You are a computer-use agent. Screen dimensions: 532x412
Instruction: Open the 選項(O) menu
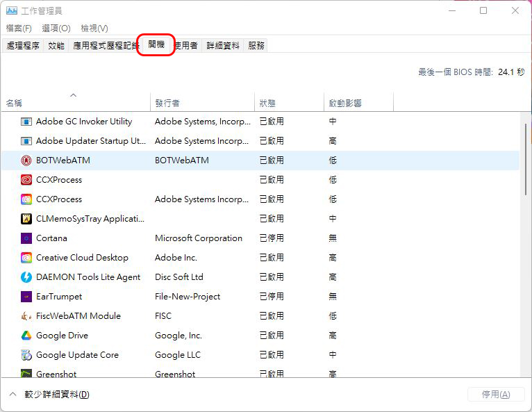(x=56, y=28)
